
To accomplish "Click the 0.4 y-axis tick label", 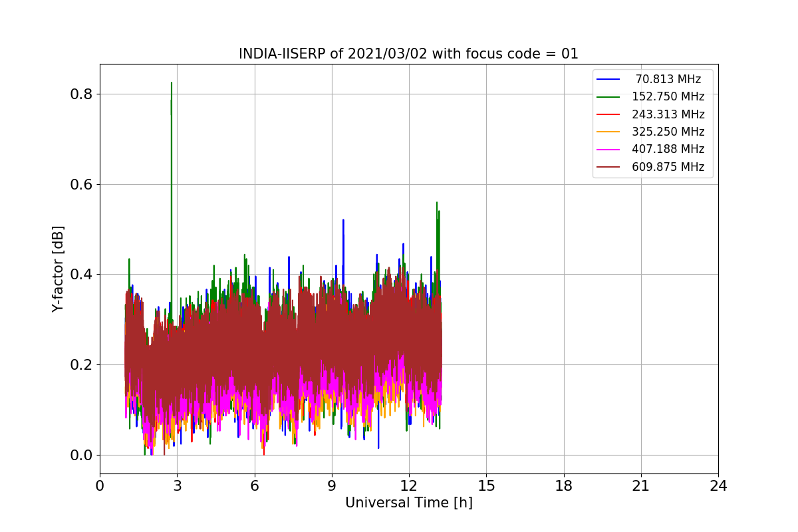I will [x=81, y=274].
